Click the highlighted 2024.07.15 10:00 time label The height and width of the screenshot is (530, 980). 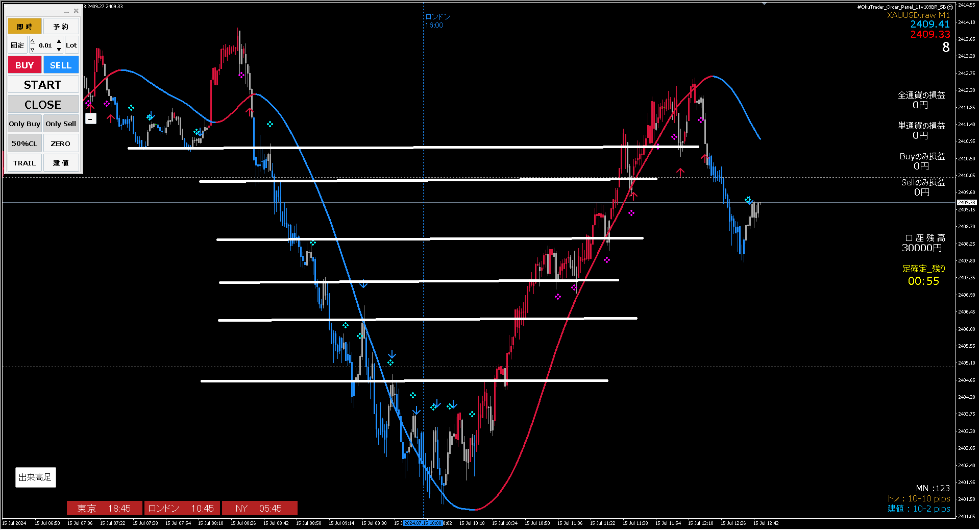coord(423,523)
